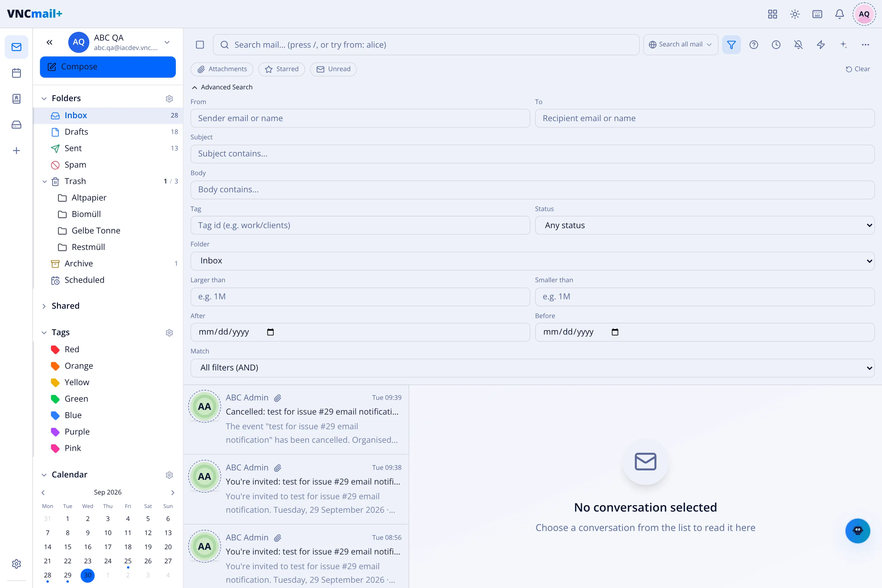This screenshot has width=882, height=588.
Task: Open the Contacts app in left rail
Action: click(16, 98)
